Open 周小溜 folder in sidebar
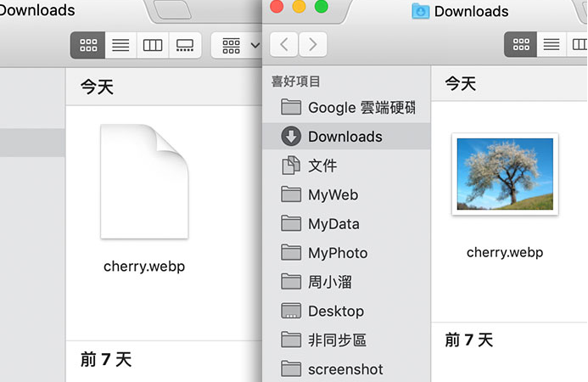Screen dimensions: 588x382 (x=346, y=282)
